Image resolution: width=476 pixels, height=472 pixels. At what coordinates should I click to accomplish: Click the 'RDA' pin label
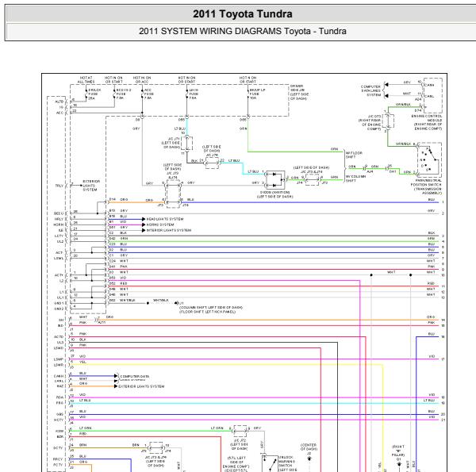click(59, 397)
